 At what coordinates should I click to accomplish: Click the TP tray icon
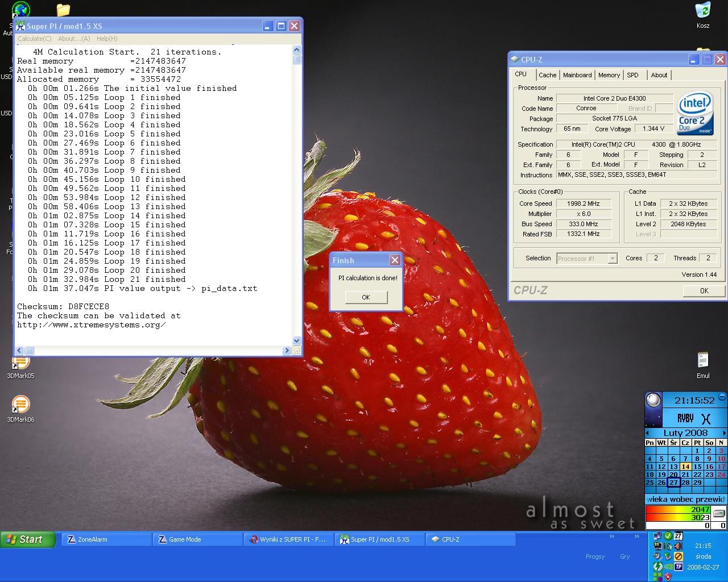pyautogui.click(x=679, y=567)
